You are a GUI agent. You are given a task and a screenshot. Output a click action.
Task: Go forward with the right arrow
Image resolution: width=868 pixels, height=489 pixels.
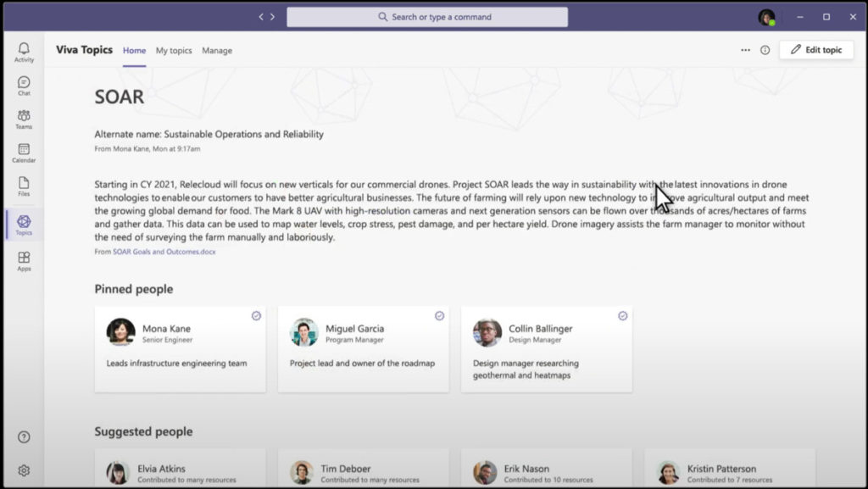coord(272,17)
